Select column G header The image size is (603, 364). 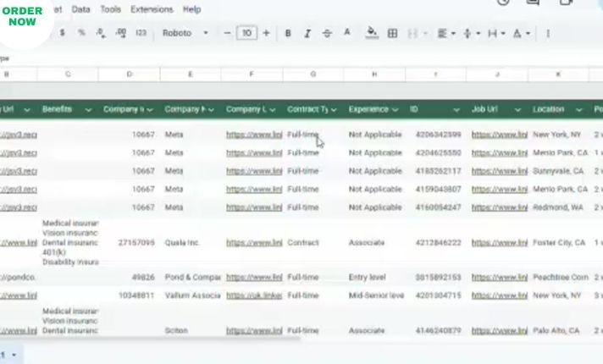coord(313,74)
